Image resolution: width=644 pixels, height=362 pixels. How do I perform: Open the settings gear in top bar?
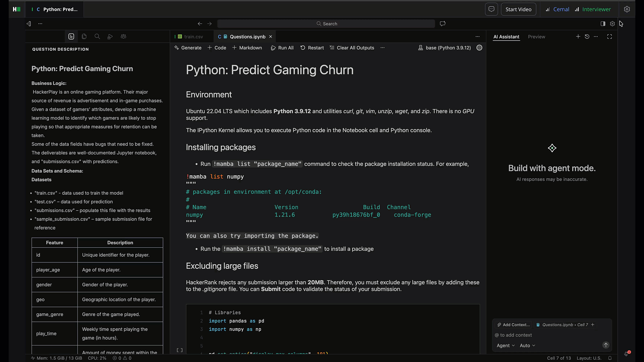pyautogui.click(x=627, y=9)
